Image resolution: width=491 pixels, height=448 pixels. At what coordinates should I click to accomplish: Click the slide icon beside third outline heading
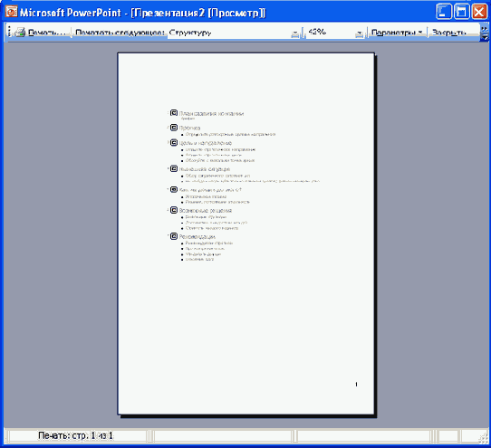point(174,142)
